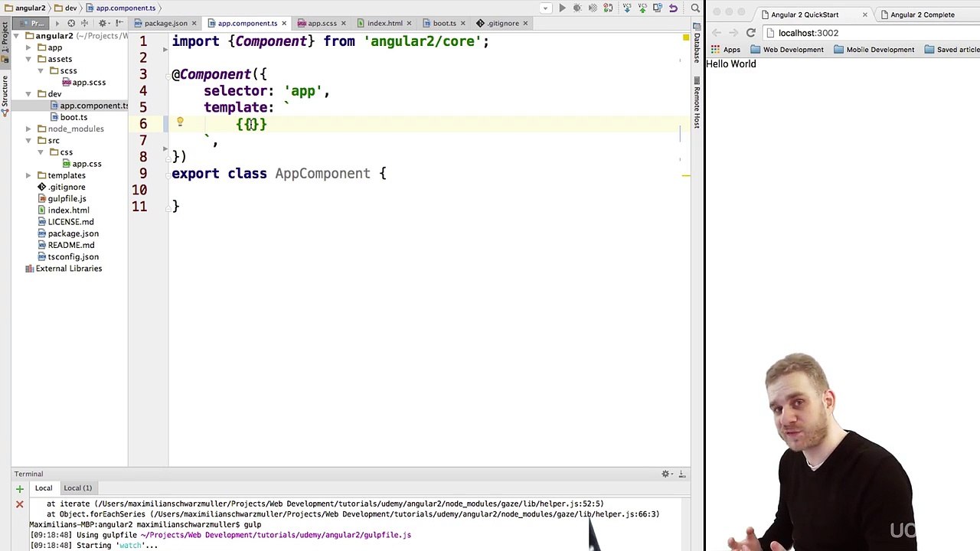Open Web Development bookmarks folder
The height and width of the screenshot is (551, 980).
point(787,50)
